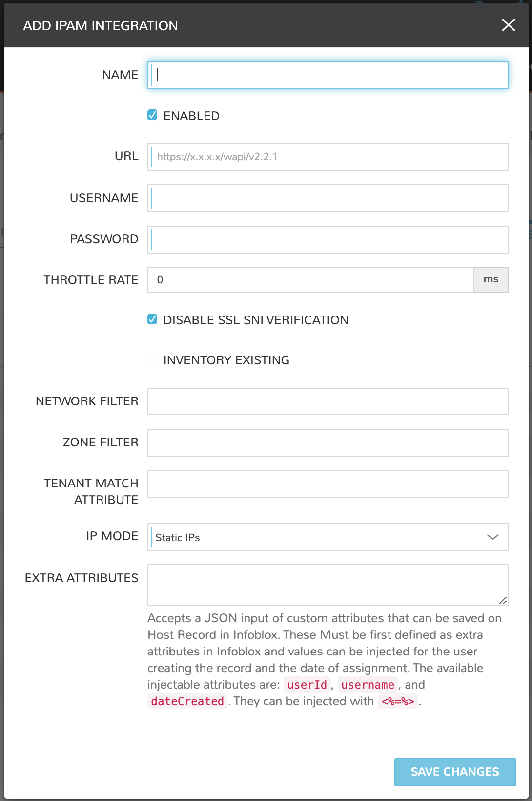Enable the Inventory Existing checkbox

(x=152, y=360)
